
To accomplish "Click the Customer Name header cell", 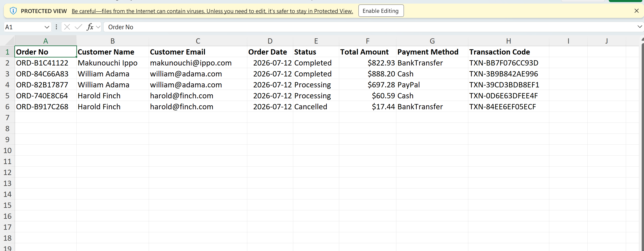I will point(112,52).
